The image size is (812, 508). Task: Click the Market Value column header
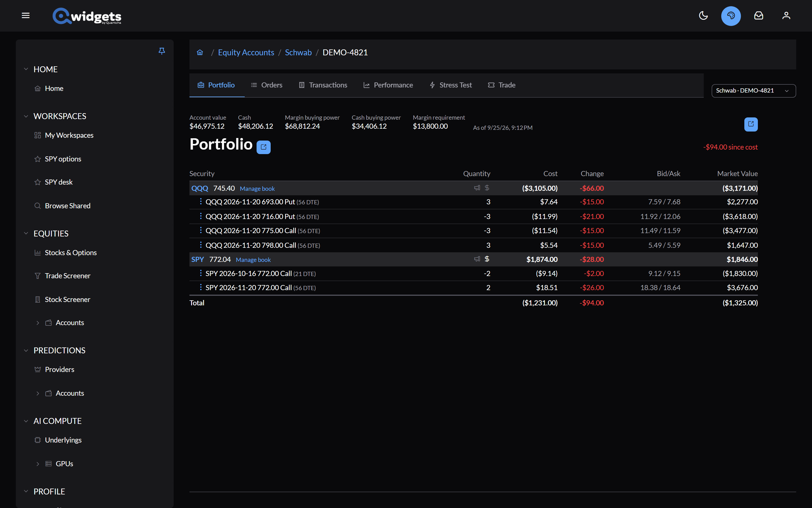pyautogui.click(x=737, y=174)
